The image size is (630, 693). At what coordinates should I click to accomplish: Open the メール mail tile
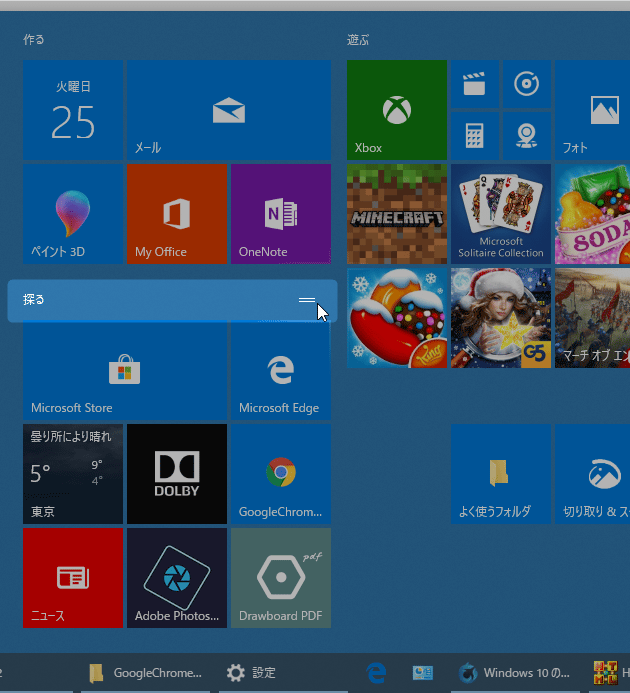229,110
